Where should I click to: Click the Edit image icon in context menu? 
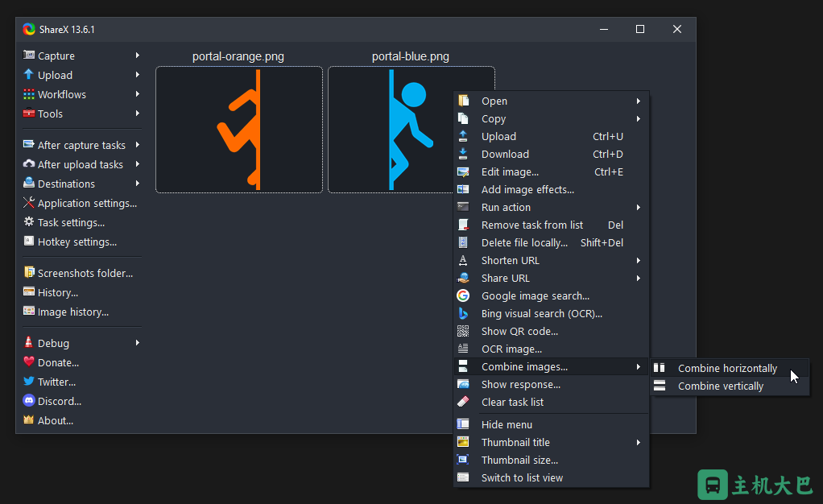tap(463, 171)
